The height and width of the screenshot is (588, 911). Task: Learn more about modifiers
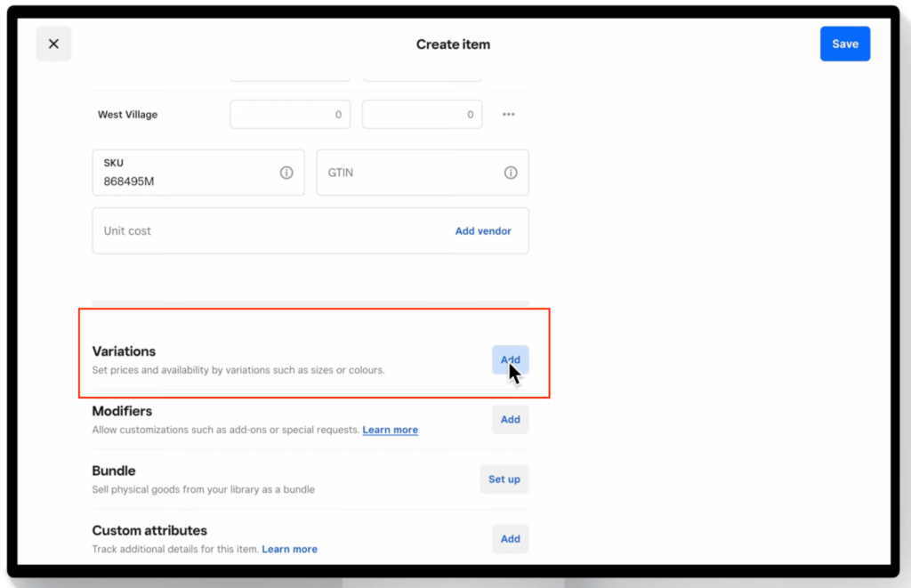point(390,430)
